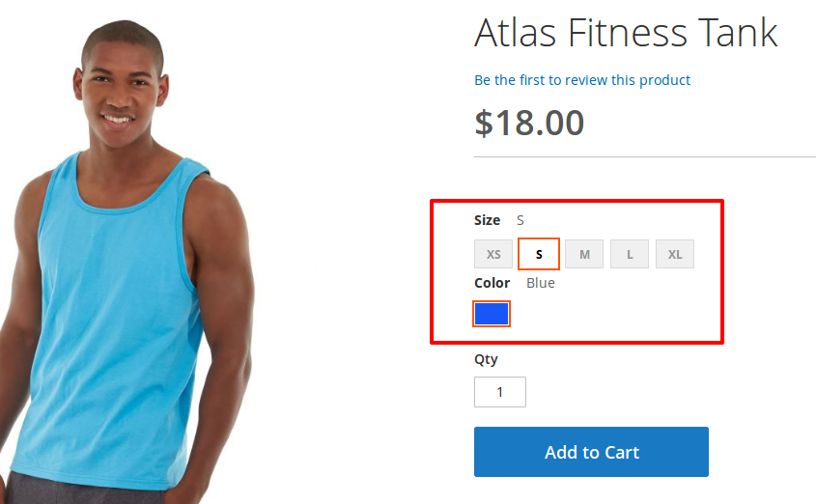This screenshot has height=504, width=816.
Task: Click the Qty label above quantity box
Action: tap(486, 359)
